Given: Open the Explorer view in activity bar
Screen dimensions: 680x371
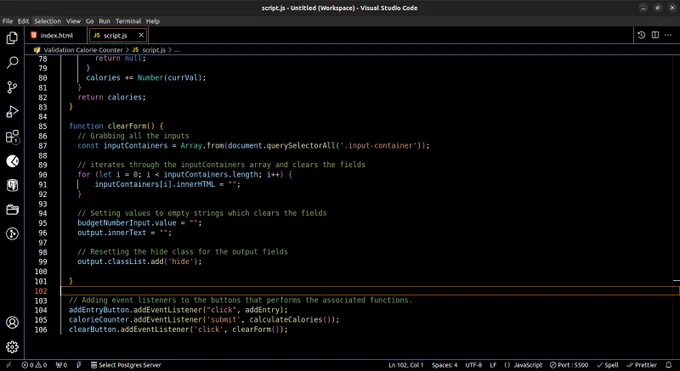Looking at the screenshot, I should point(12,38).
